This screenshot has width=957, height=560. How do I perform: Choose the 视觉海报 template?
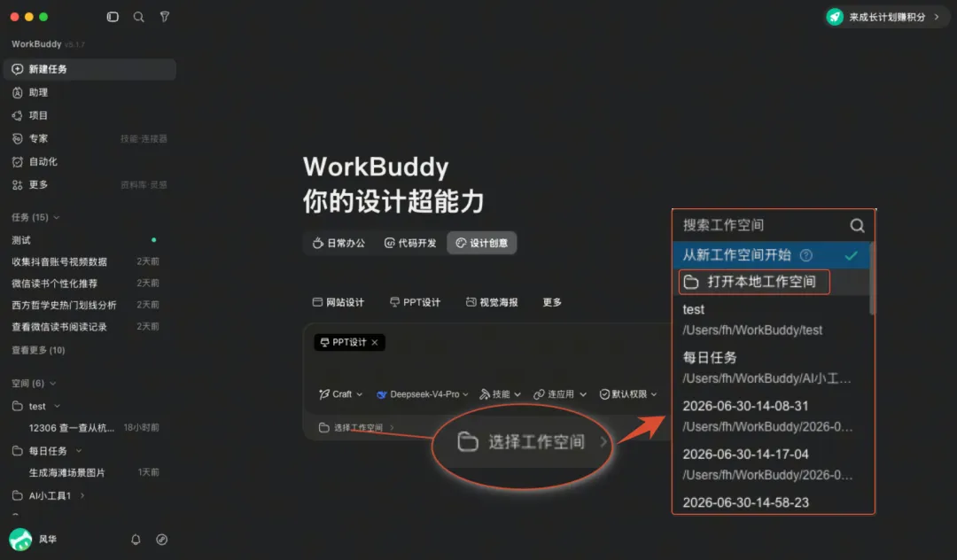tap(491, 302)
